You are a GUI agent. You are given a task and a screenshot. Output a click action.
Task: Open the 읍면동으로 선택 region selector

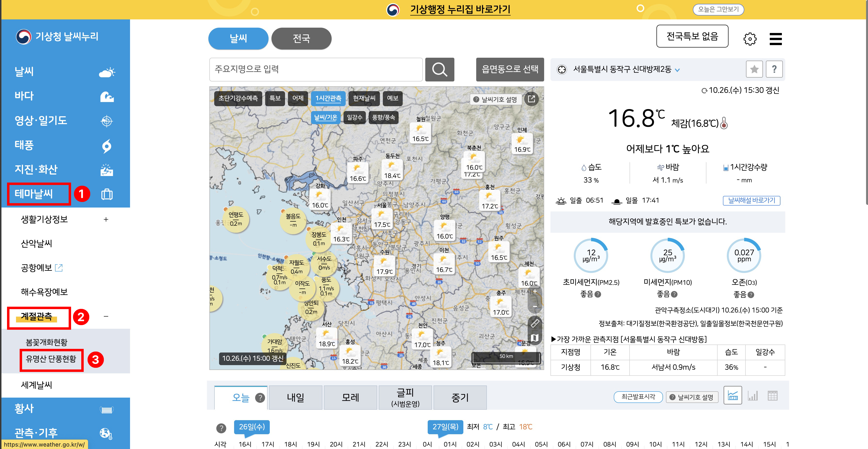pos(510,69)
